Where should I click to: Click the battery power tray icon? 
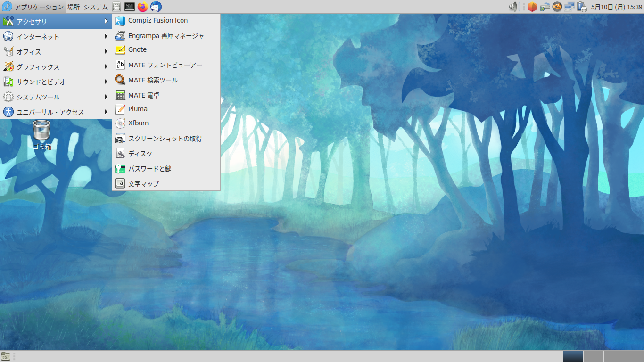click(582, 7)
